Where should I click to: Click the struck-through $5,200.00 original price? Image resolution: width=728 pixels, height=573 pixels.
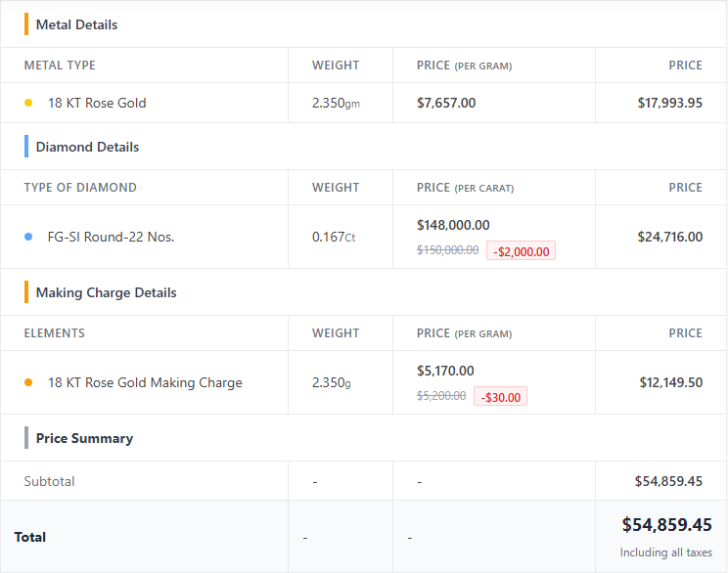441,396
